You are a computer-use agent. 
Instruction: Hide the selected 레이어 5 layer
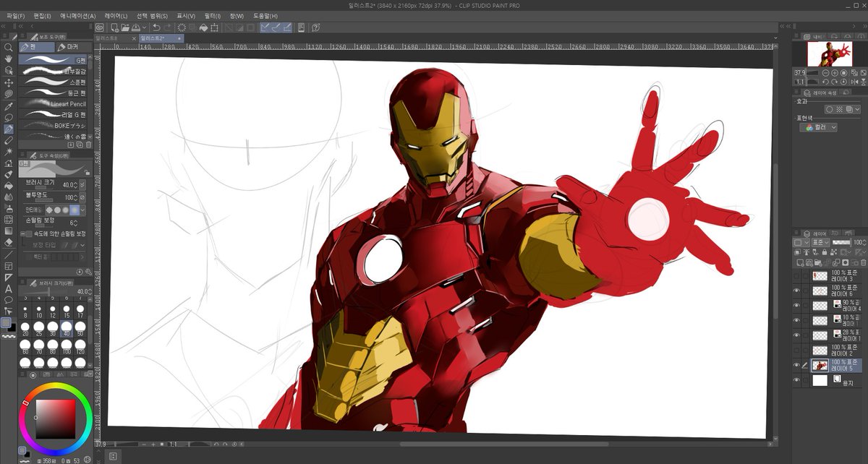(797, 365)
